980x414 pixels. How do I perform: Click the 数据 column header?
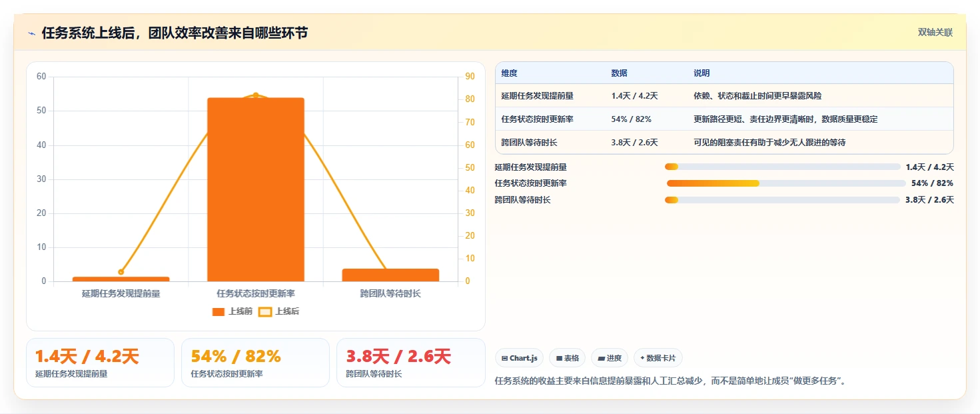619,73
